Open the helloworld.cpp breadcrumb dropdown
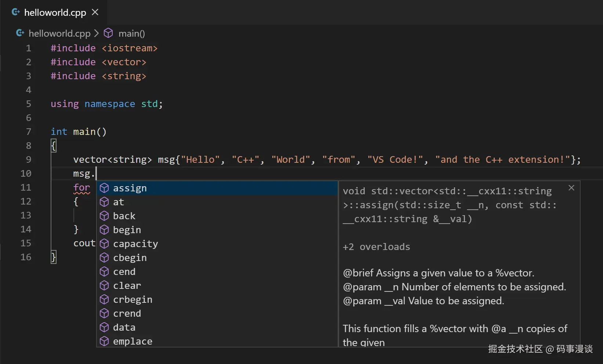The height and width of the screenshot is (364, 603). (59, 33)
